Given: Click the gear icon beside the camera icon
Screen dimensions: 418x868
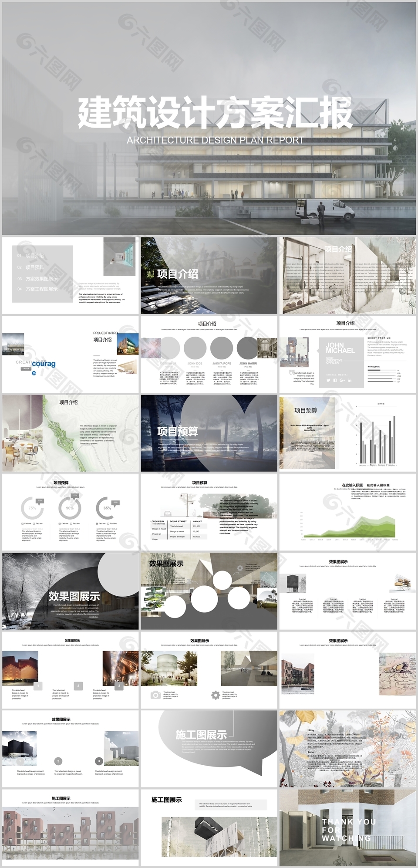Looking at the screenshot, I should pyautogui.click(x=215, y=695).
